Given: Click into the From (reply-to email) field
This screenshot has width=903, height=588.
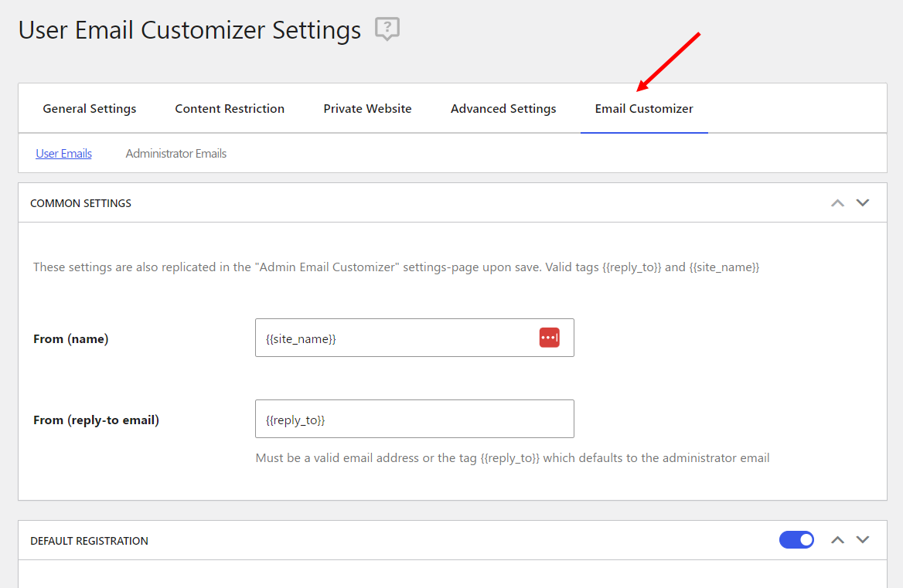Looking at the screenshot, I should click(x=414, y=420).
